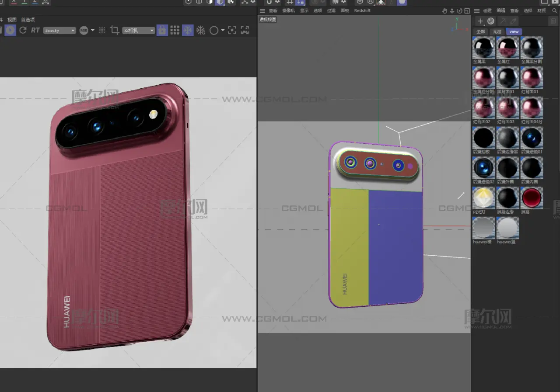This screenshot has width=560, height=392.
Task: Click the focus picker square icon
Action: [x=232, y=30]
